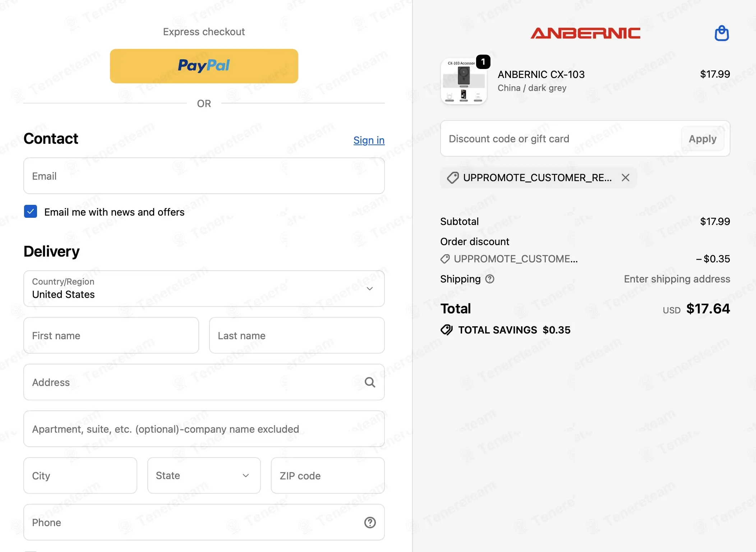Screen dimensions: 756x552
Task: Show the shipping info help icon
Action: [490, 279]
